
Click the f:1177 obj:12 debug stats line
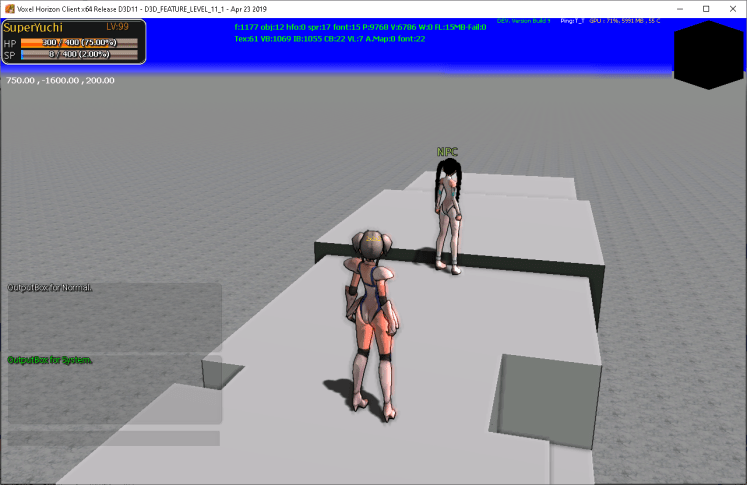point(360,27)
